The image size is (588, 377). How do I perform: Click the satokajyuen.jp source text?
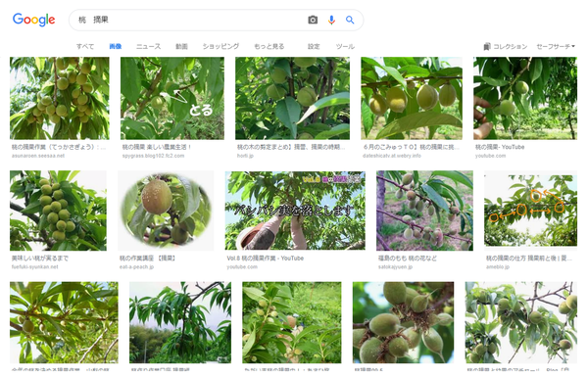[395, 266]
